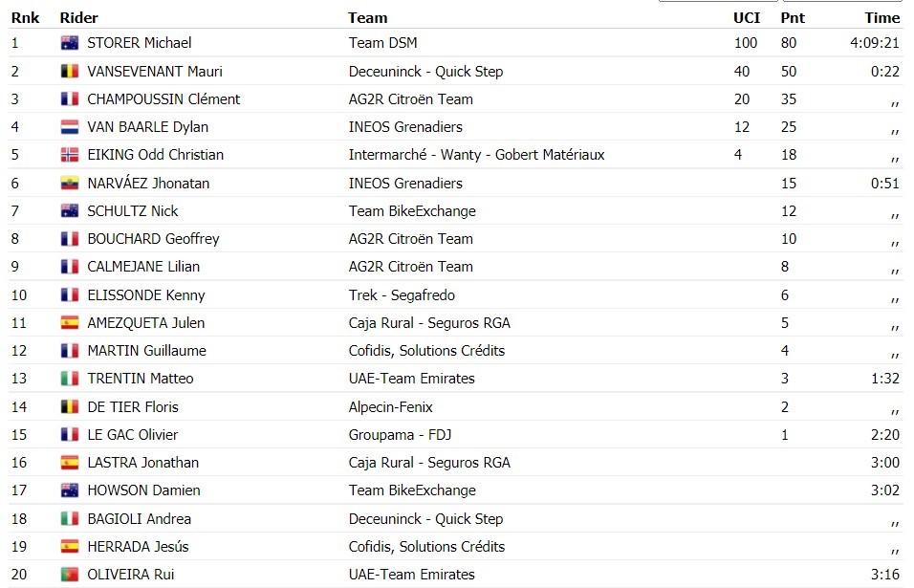Open Groupama - FDJ team page
The height and width of the screenshot is (588, 914).
(400, 435)
